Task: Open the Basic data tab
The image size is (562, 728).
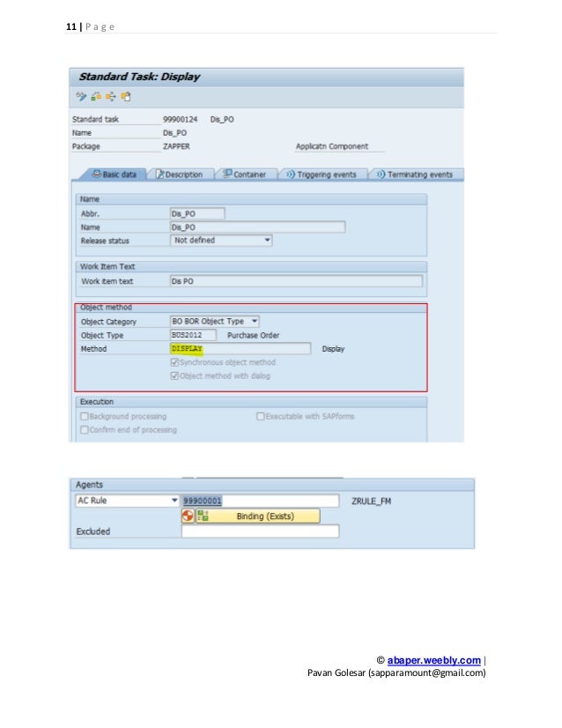Action: tap(115, 175)
